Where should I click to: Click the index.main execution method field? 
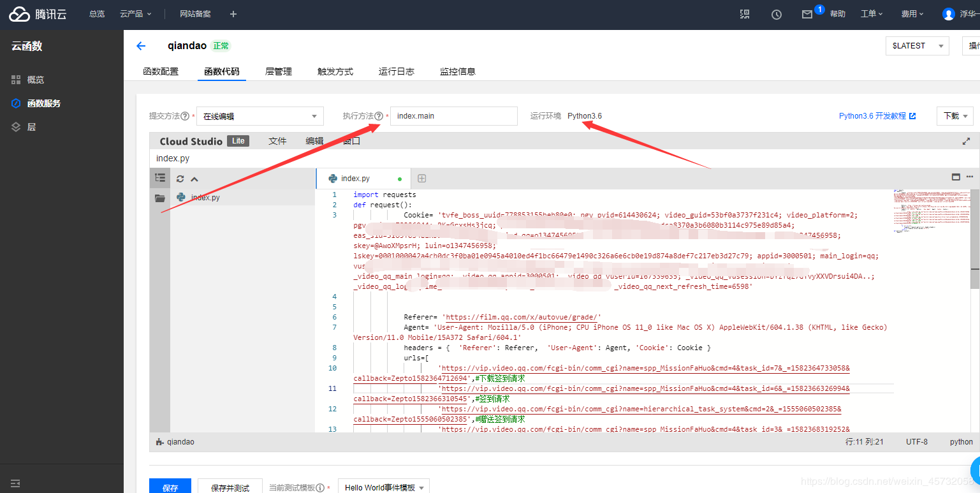pos(454,116)
